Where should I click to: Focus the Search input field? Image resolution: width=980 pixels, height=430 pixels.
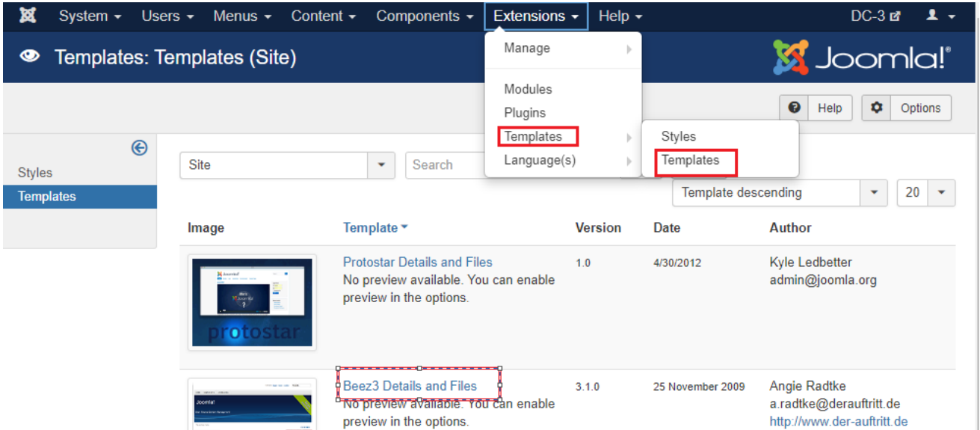click(x=446, y=165)
